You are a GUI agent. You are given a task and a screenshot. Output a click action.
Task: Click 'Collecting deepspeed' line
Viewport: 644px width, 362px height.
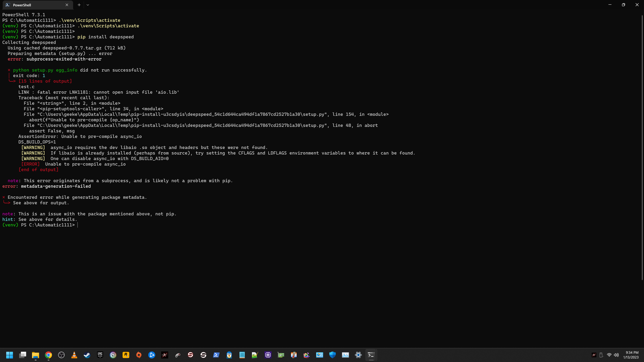pos(29,42)
